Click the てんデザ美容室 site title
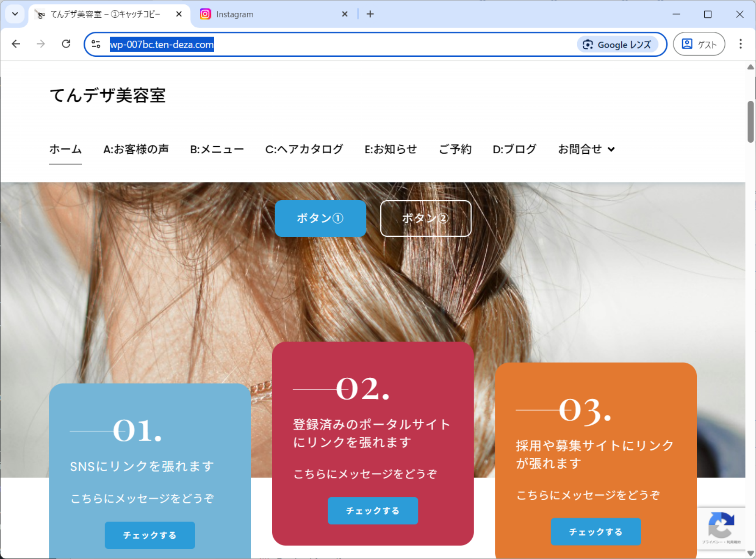The height and width of the screenshot is (559, 756). click(107, 95)
